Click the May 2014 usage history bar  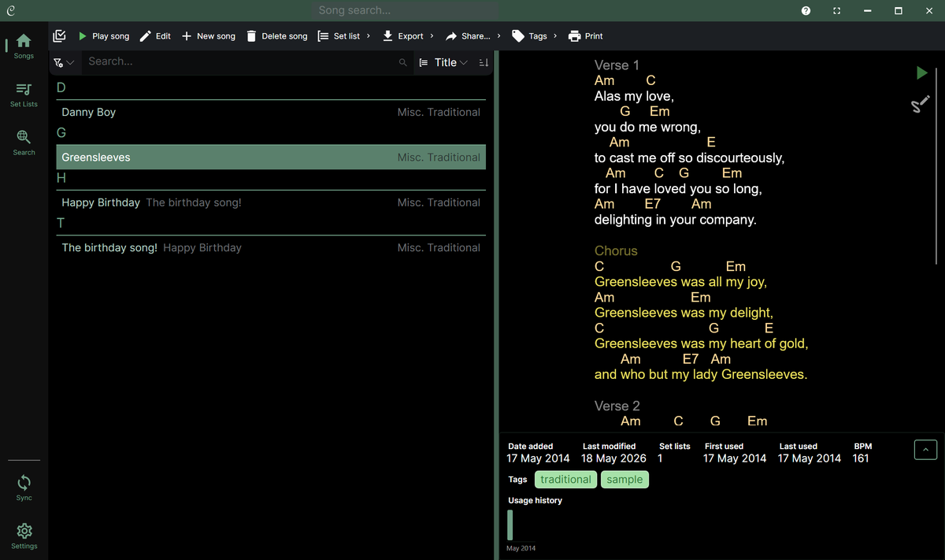[510, 525]
